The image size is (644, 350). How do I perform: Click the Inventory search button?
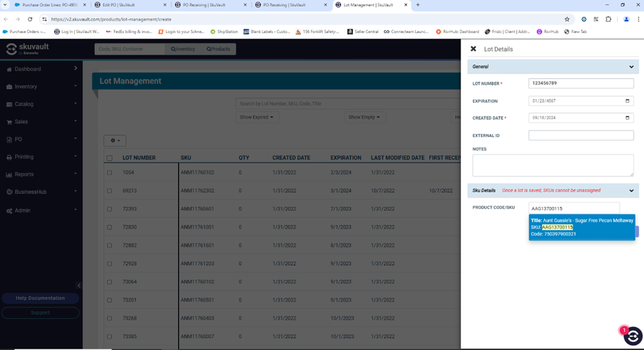(183, 49)
